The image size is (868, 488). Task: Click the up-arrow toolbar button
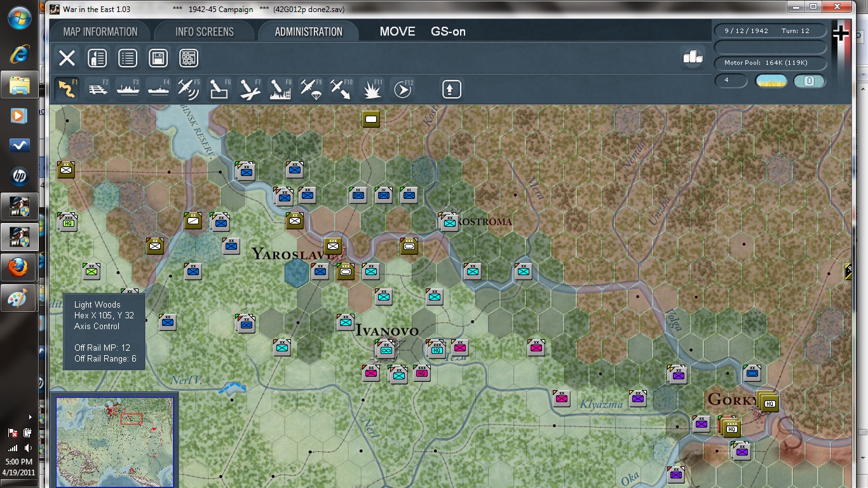[x=451, y=89]
